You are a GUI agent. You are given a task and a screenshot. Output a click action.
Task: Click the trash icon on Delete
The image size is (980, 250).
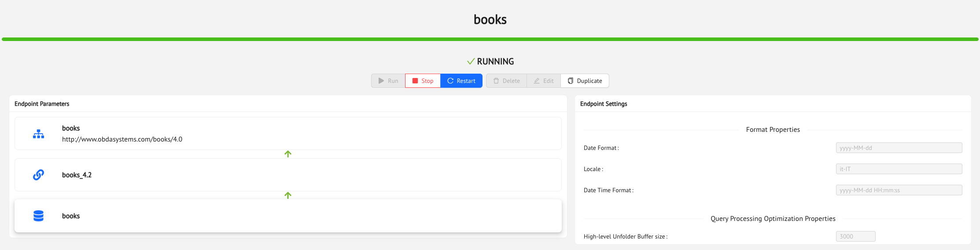pos(496,81)
